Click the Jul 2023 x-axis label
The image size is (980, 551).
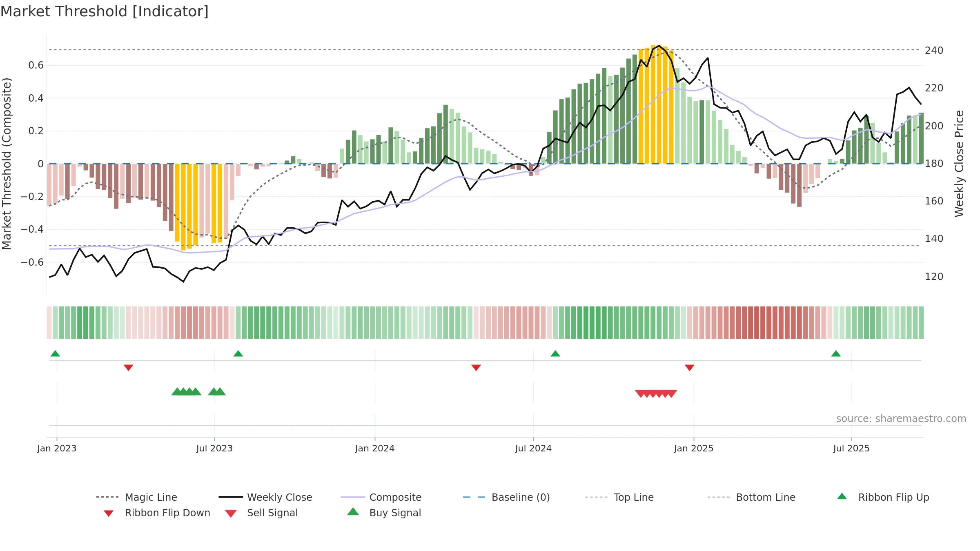[x=214, y=448]
